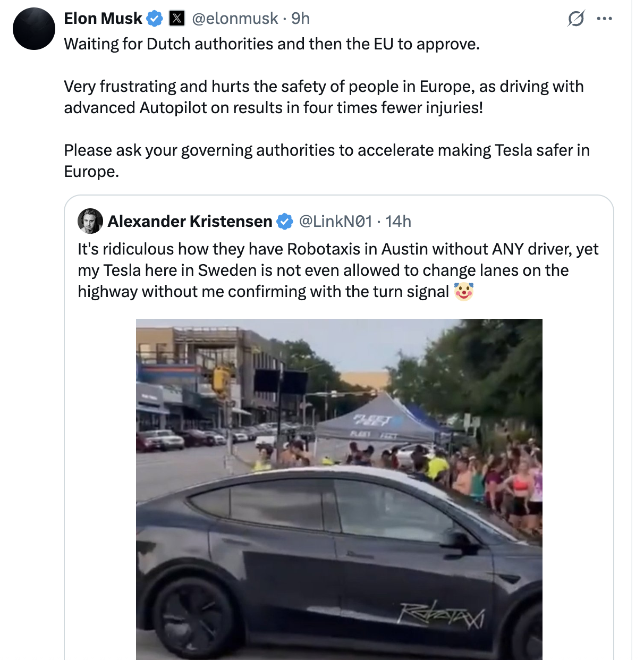Click the verified badge next to Elon Musk
The width and height of the screenshot is (644, 660).
point(154,18)
